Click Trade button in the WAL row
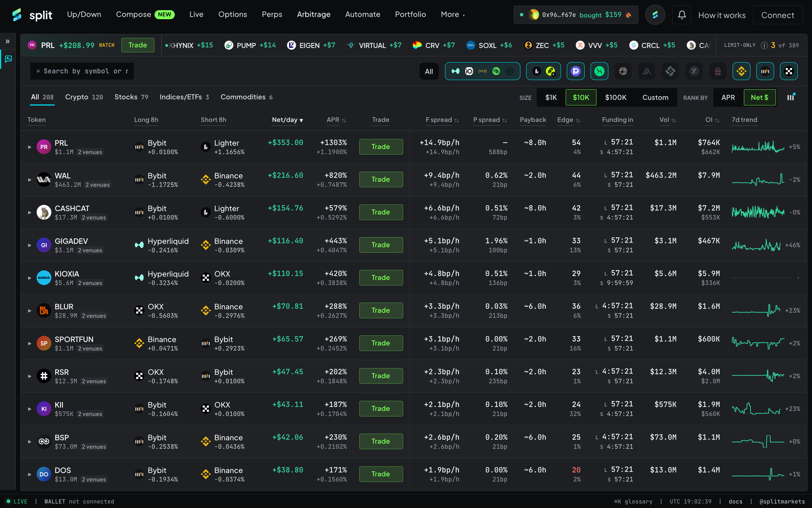Image resolution: width=812 pixels, height=508 pixels. 381,179
